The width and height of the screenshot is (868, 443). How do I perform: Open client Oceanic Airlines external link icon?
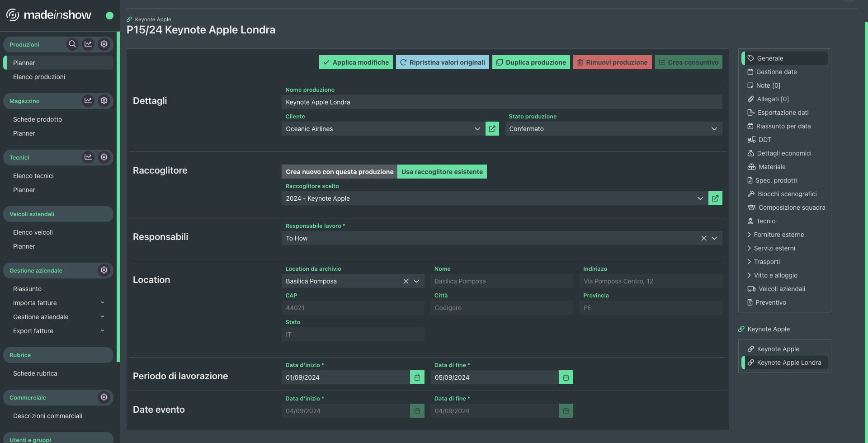click(x=492, y=129)
